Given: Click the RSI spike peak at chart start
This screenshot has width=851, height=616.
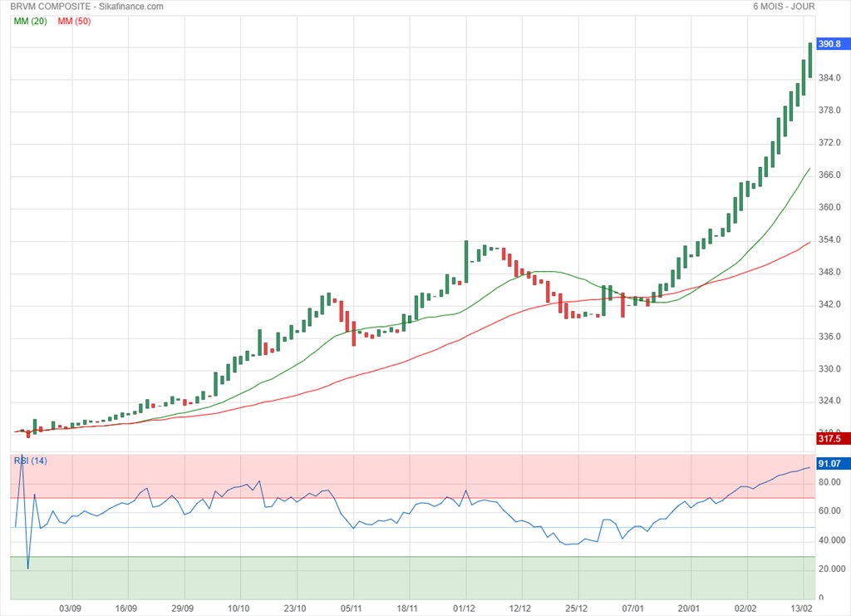Looking at the screenshot, I should click(x=22, y=456).
